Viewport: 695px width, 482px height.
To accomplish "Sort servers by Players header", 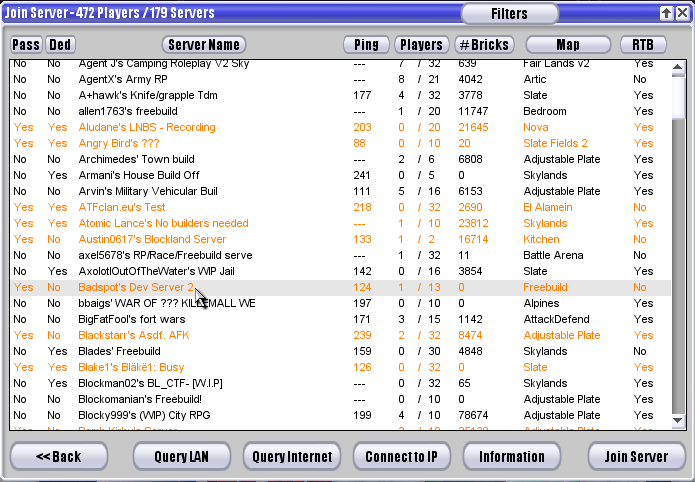I will coord(421,45).
